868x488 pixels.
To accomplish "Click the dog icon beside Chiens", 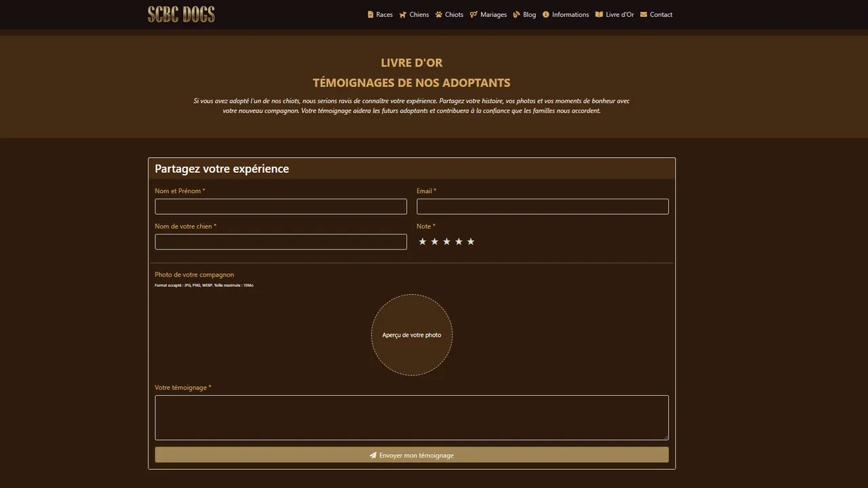I will pos(403,14).
